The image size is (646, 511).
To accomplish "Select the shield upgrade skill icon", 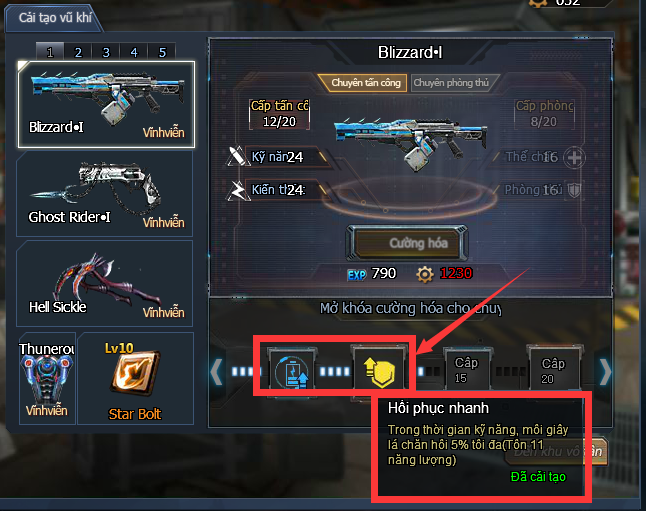I will tap(379, 370).
